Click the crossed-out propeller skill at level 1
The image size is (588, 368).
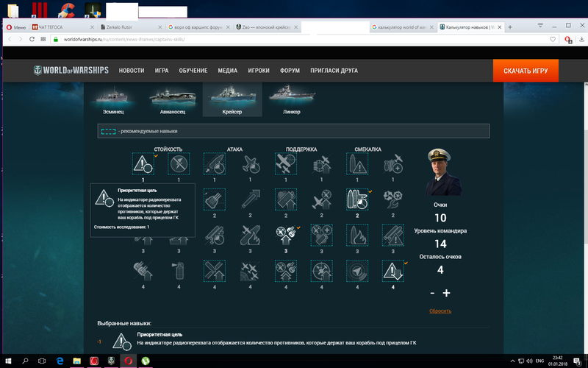(177, 163)
